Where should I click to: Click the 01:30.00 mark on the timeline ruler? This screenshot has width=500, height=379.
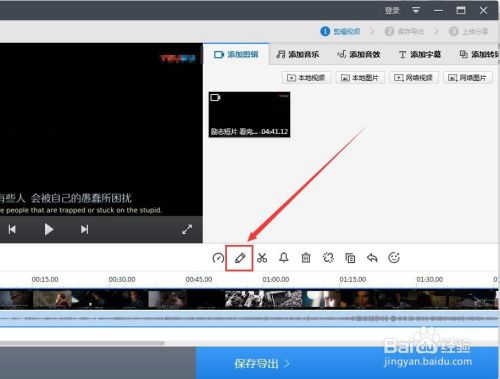pos(430,279)
